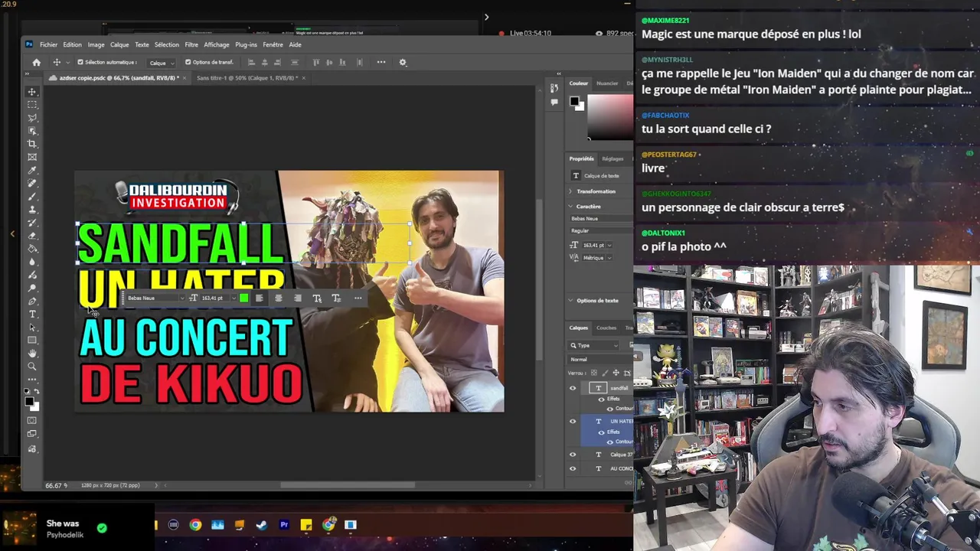Image resolution: width=980 pixels, height=551 pixels.
Task: Click the Home icon in options bar
Action: pyautogui.click(x=36, y=62)
